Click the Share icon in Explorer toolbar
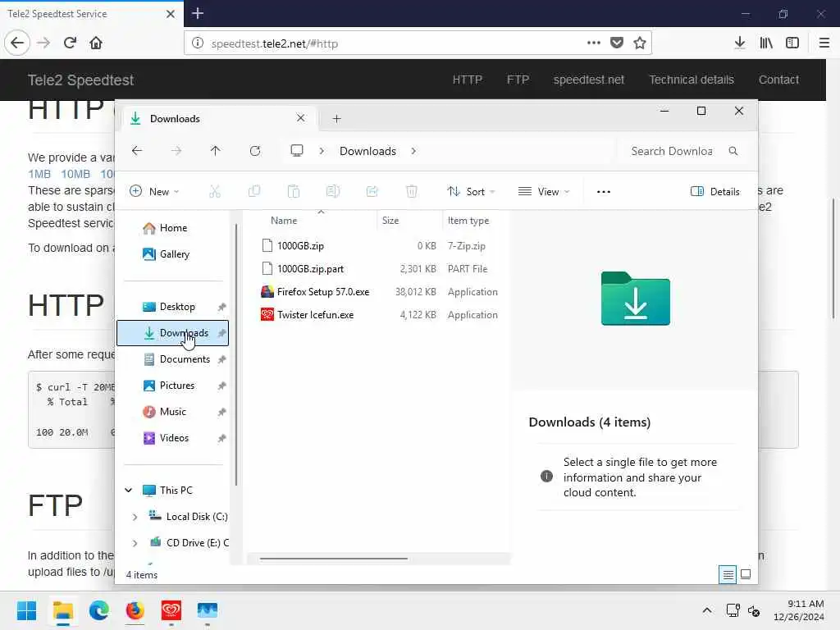840x630 pixels. (x=372, y=191)
